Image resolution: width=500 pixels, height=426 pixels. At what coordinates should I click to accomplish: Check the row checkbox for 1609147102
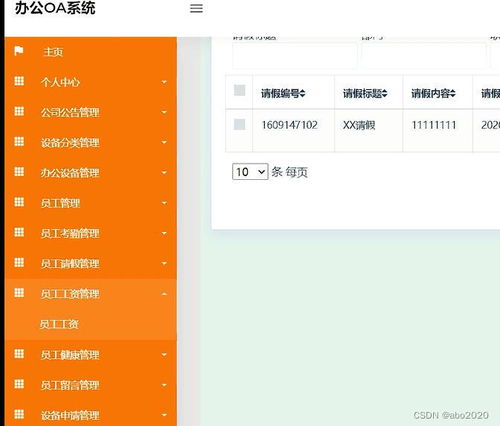[240, 124]
